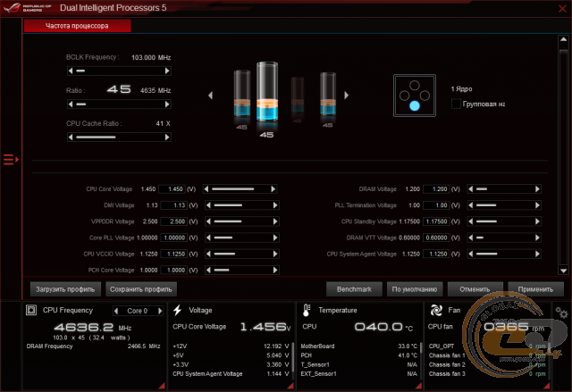
Task: Select the rightmost core cylinder
Action: tap(328, 94)
